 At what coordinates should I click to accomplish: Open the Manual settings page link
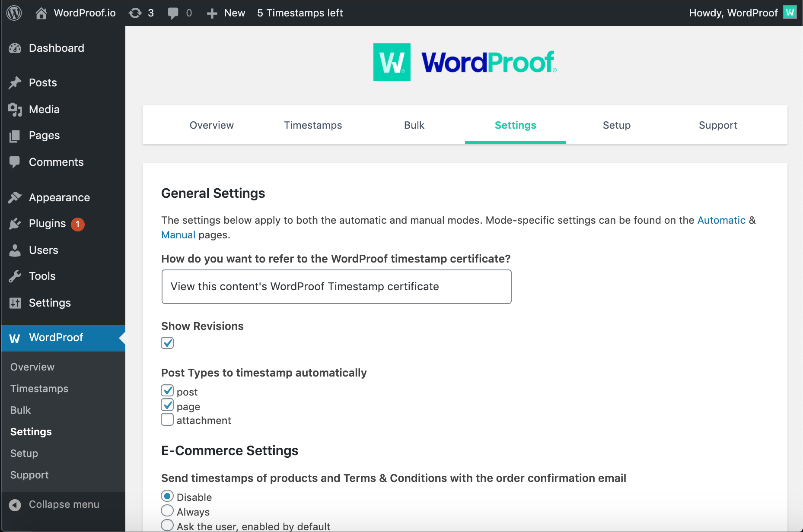(x=178, y=235)
